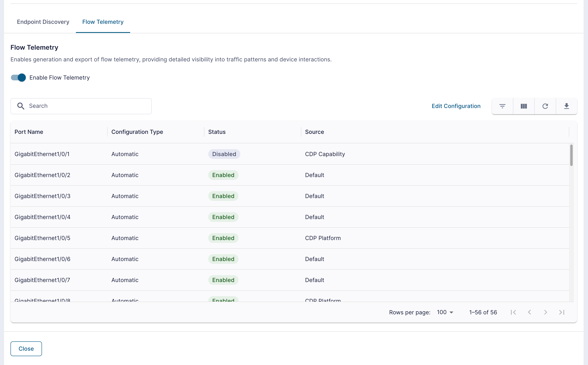Click the Default source for GigabitEthernet1/0/4

coord(314,217)
